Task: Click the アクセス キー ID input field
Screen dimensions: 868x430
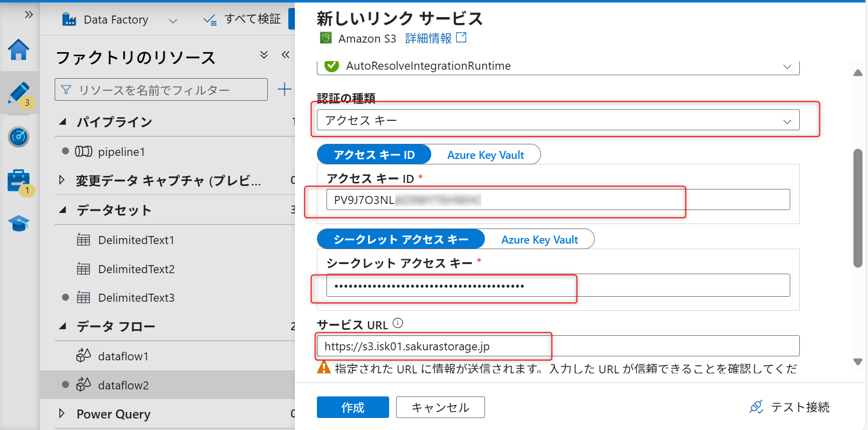Action: coord(558,199)
